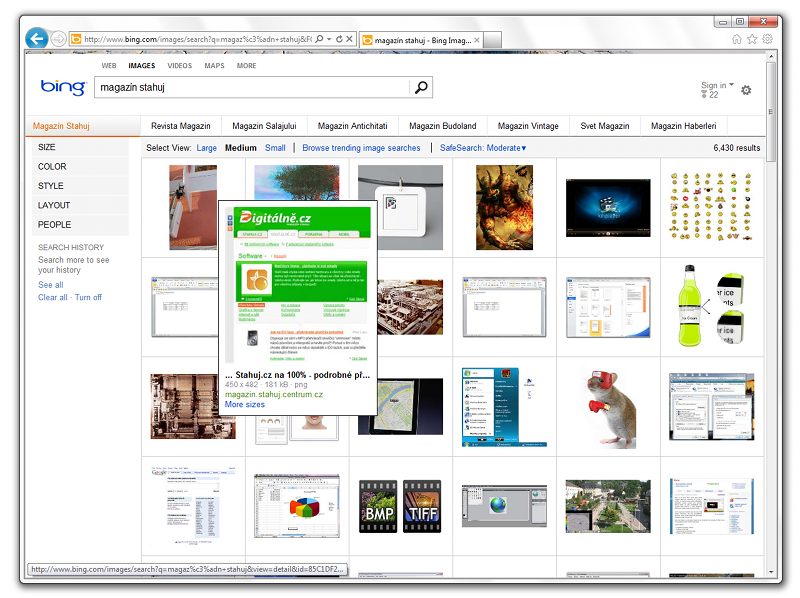Click the browser Back arrow button
Image resolution: width=800 pixels, height=598 pixels.
[x=37, y=38]
